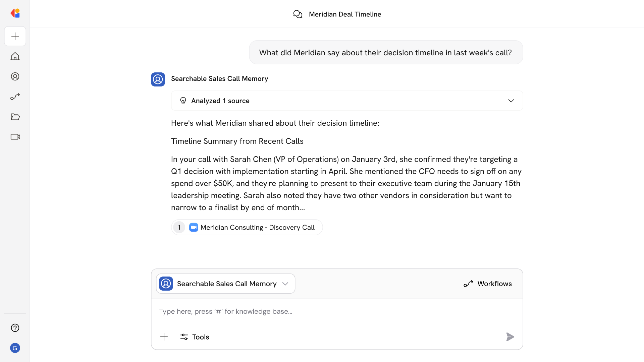
Task: Open Workflows from the sidebar arrow icon
Action: coord(15,97)
